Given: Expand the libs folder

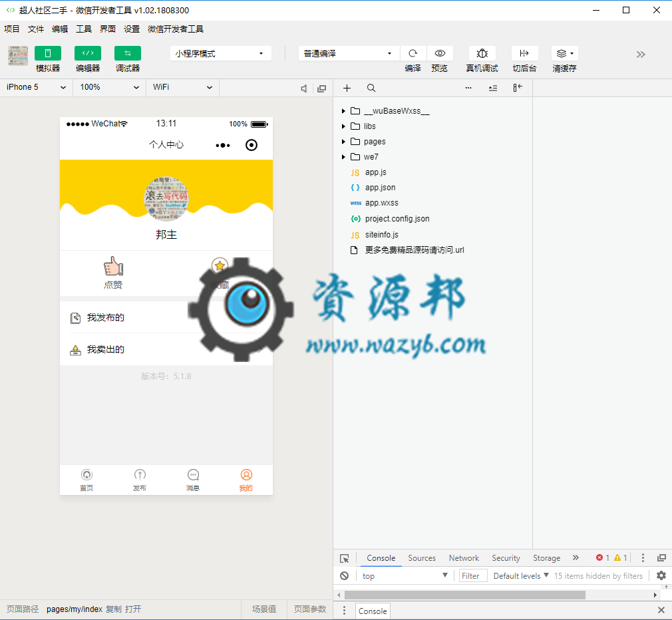Looking at the screenshot, I should (x=343, y=126).
